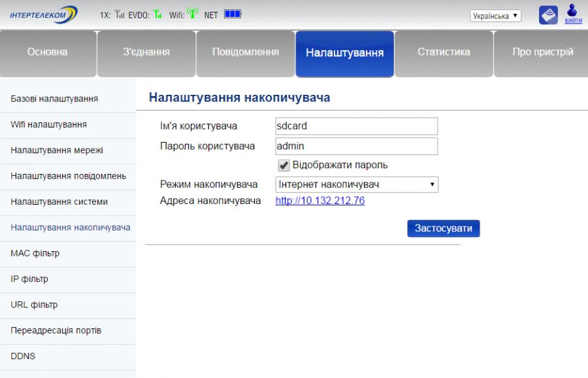Click the 1X signal strength icon
Screen dimensions: 588x378
(x=120, y=14)
